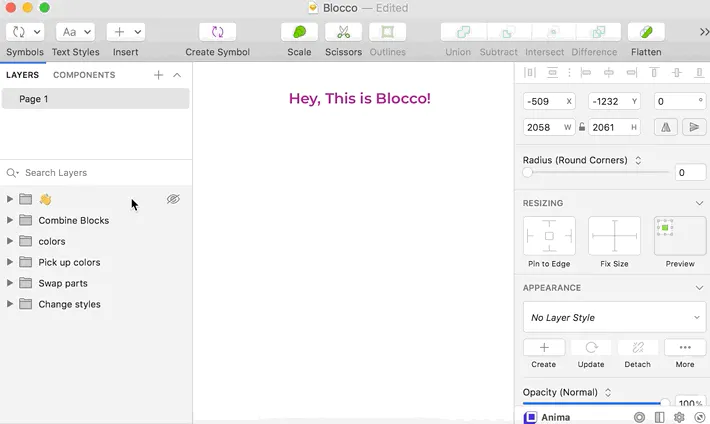Select the Scissors tool
Screen dimensions: 710x424
click(343, 32)
